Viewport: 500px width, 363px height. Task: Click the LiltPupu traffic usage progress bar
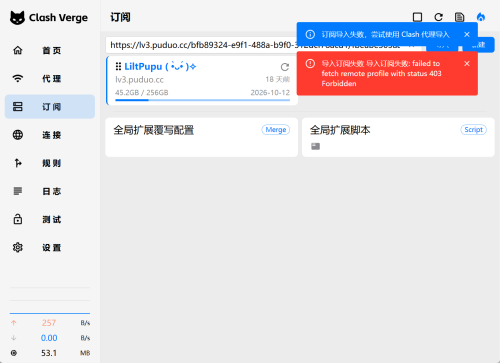[x=202, y=100]
